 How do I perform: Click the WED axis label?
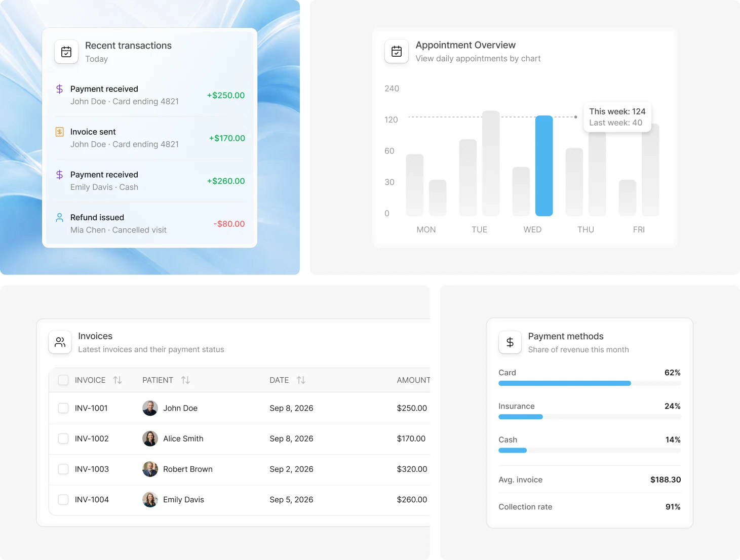(532, 229)
